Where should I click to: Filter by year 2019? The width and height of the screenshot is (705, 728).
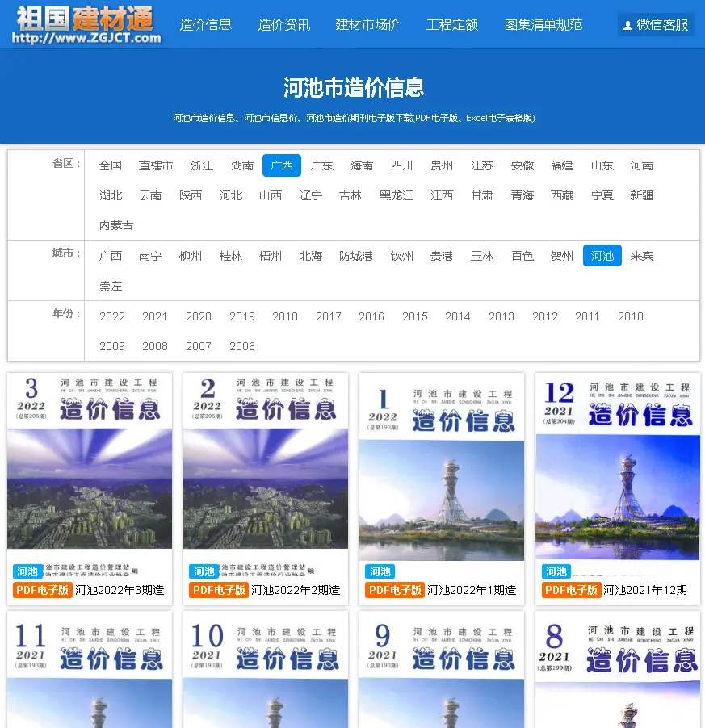(x=242, y=316)
